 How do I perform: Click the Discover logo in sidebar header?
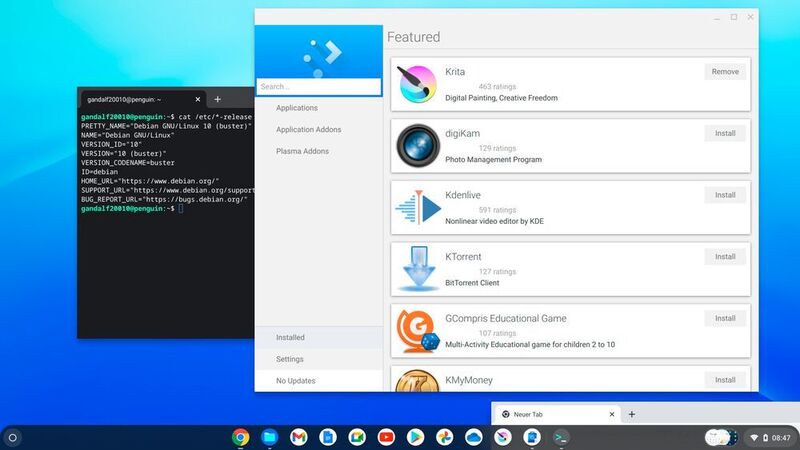click(x=322, y=57)
